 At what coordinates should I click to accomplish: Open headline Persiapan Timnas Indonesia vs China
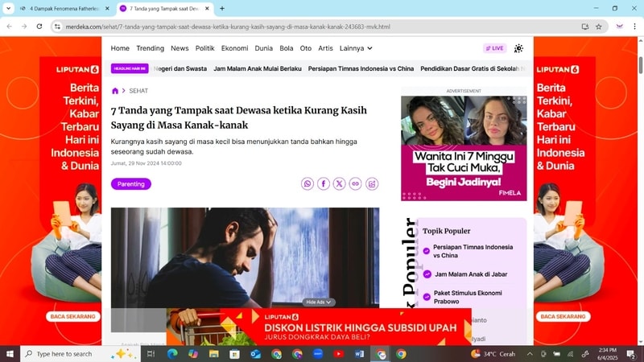click(x=361, y=68)
